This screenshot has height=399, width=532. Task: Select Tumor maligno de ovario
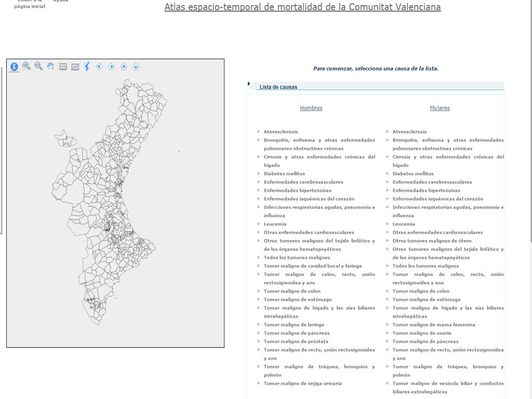click(422, 333)
